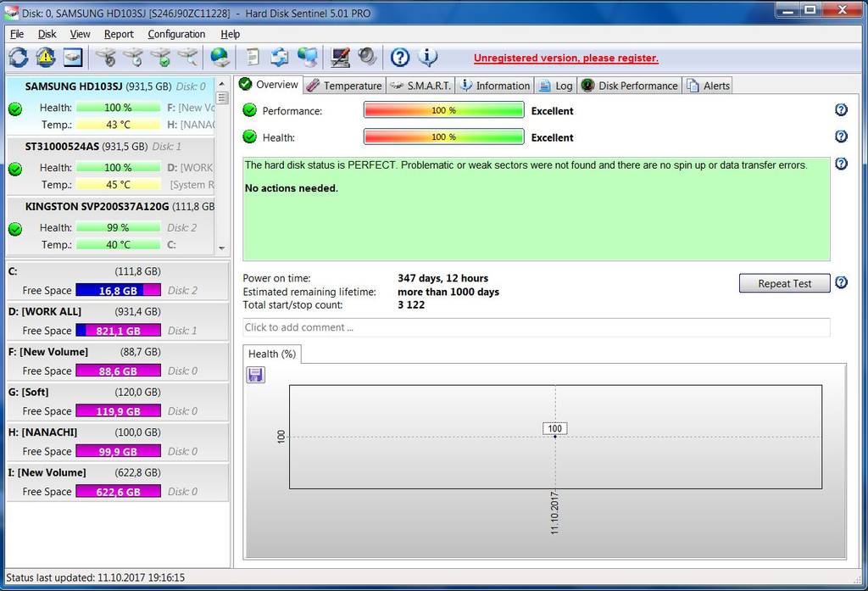868x591 pixels.
Task: Click the globe with computers network icon
Action: (307, 57)
